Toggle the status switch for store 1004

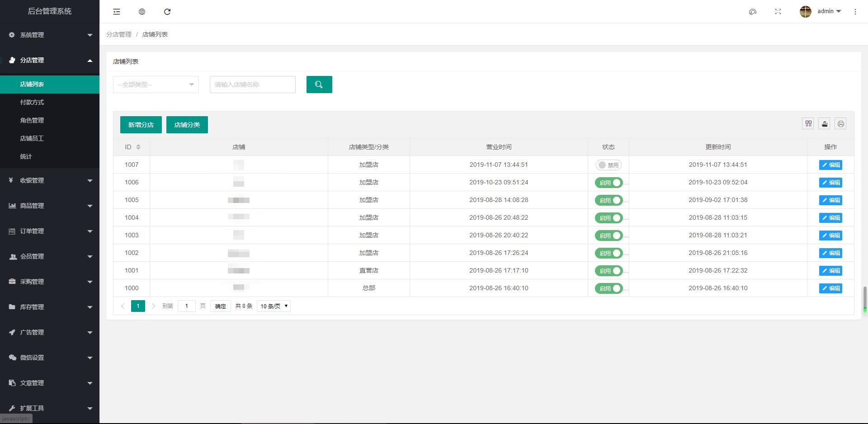click(x=609, y=218)
